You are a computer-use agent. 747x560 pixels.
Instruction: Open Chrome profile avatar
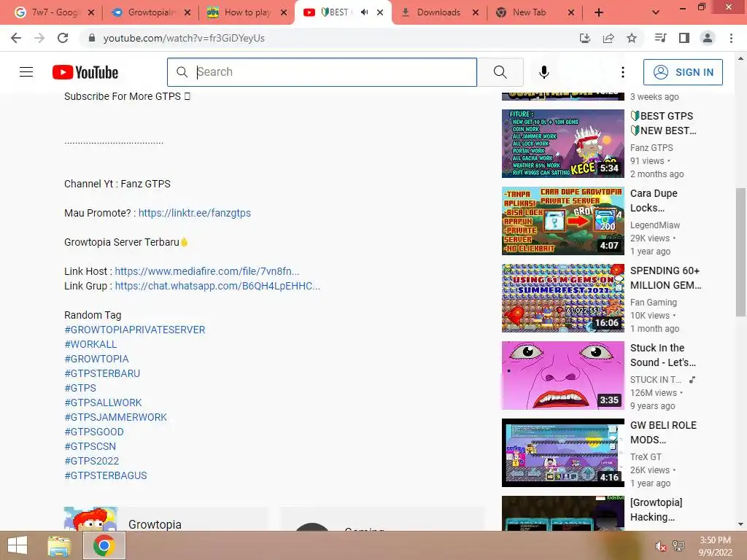[708, 38]
